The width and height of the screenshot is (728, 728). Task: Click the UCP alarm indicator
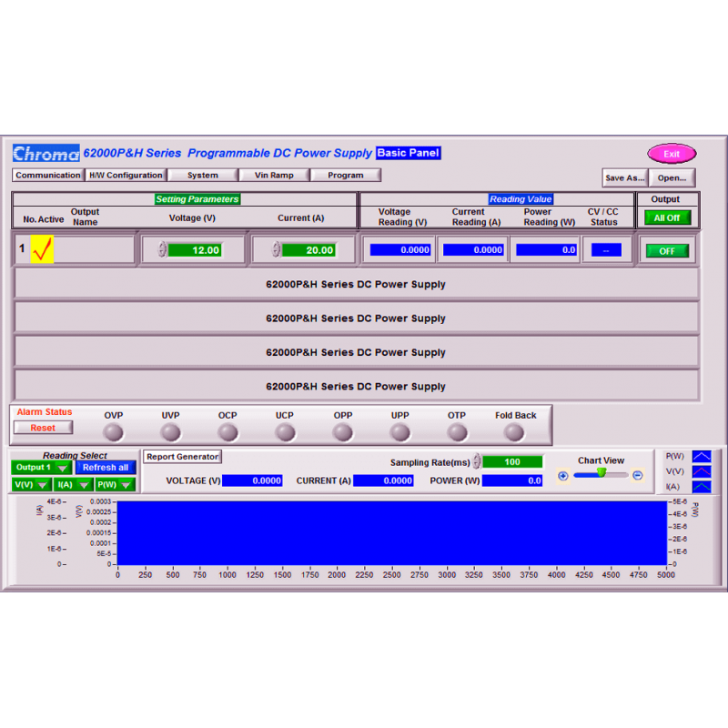coord(285,432)
